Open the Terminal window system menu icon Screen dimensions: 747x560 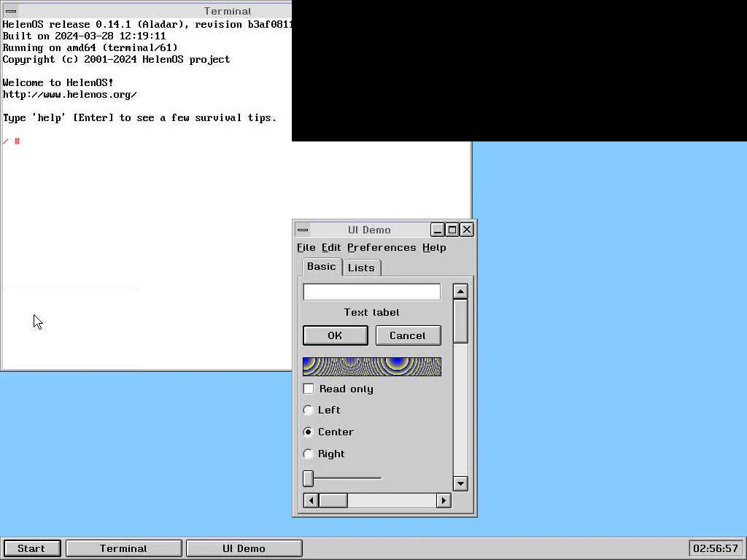(x=11, y=11)
